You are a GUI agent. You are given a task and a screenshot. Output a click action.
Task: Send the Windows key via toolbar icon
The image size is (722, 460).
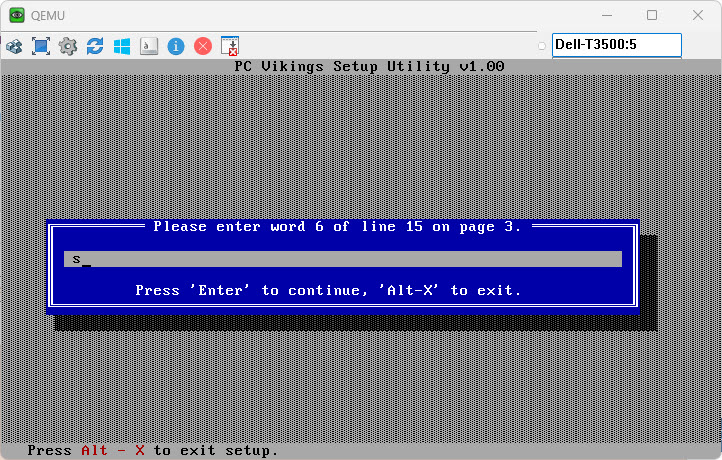pyautogui.click(x=122, y=46)
